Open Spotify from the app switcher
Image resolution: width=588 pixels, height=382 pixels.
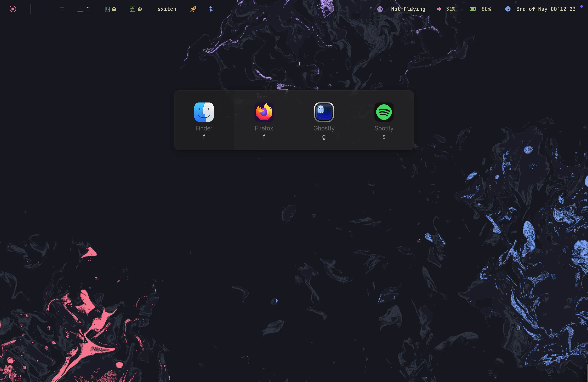coord(384,112)
